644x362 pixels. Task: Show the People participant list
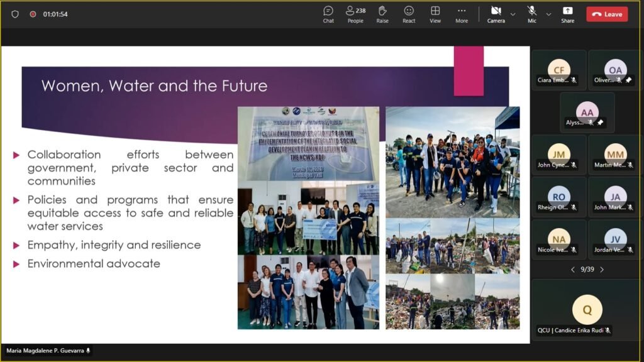click(355, 14)
